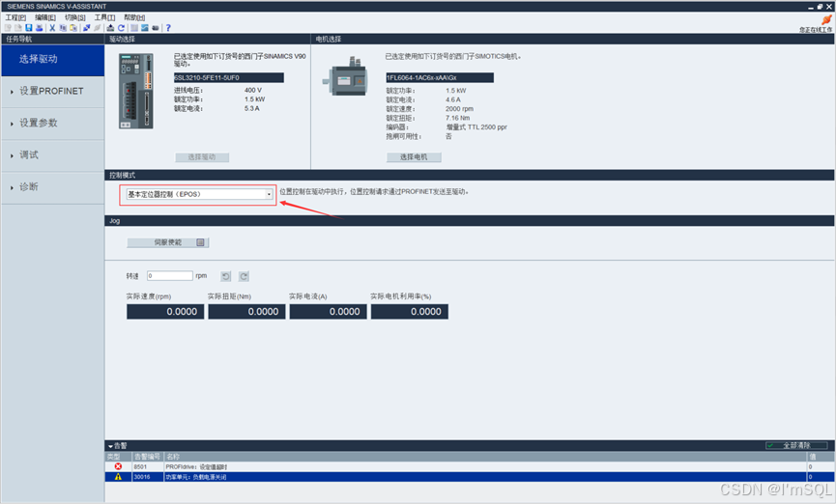
Task: Click the motor rated torque 7.16 Nm
Action: [457, 118]
